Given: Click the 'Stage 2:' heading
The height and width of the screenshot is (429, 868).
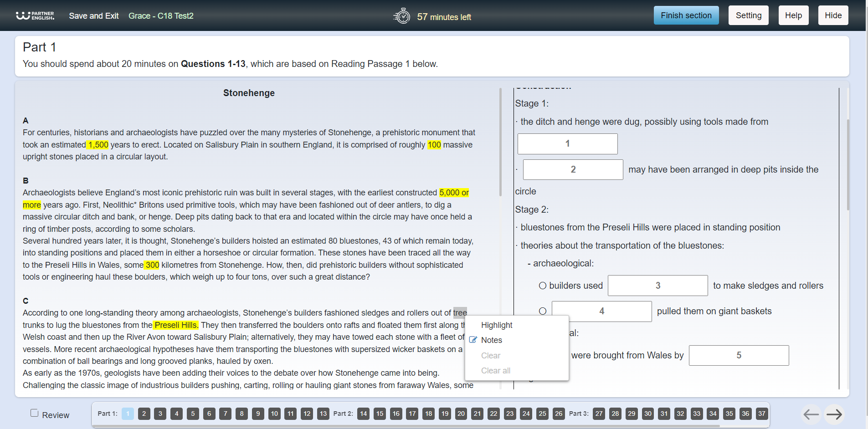Looking at the screenshot, I should tap(532, 209).
